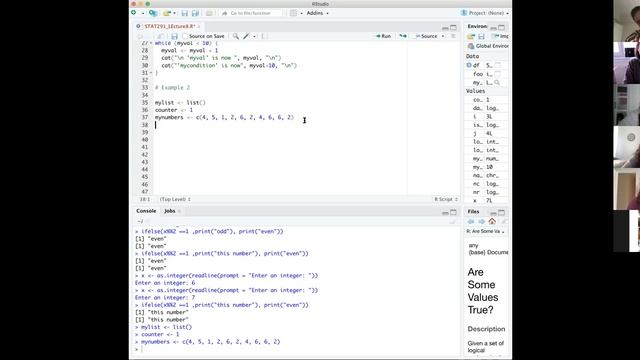Open the Project: (None) menu
The image size is (640, 360).
(485, 13)
